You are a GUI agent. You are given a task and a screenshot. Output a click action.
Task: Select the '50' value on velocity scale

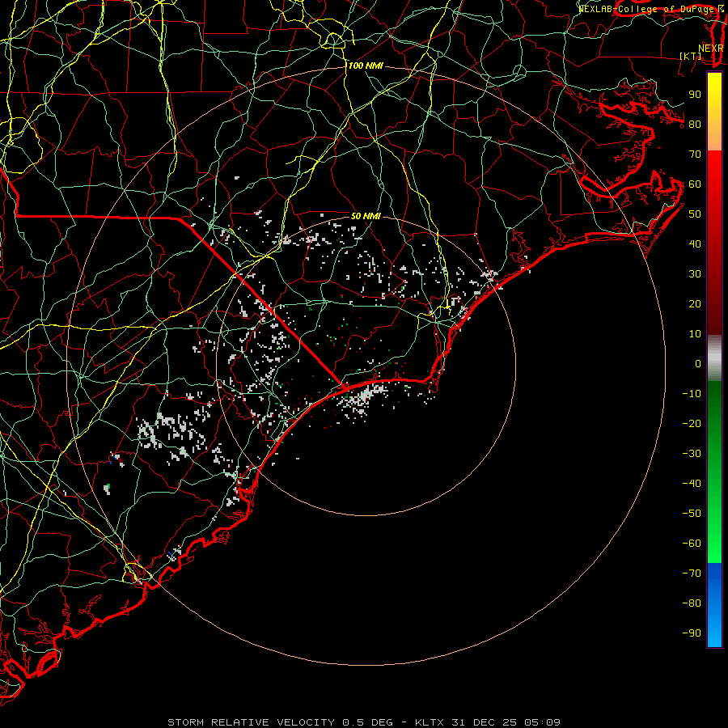point(695,214)
